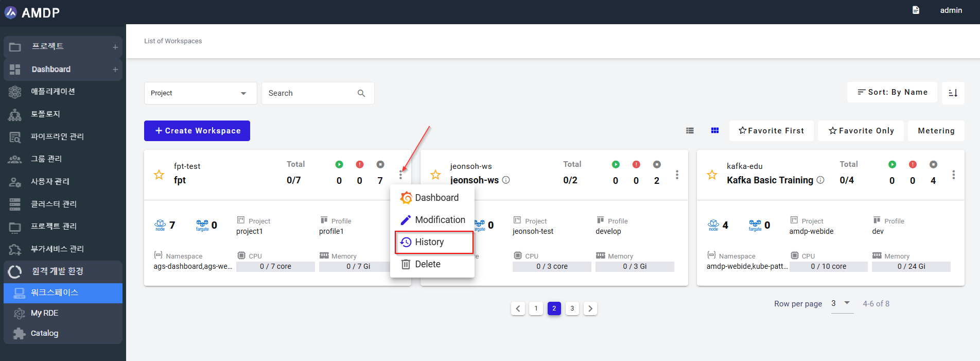The height and width of the screenshot is (361, 980).
Task: Click the ags-dashboard namespace text
Action: (x=193, y=267)
